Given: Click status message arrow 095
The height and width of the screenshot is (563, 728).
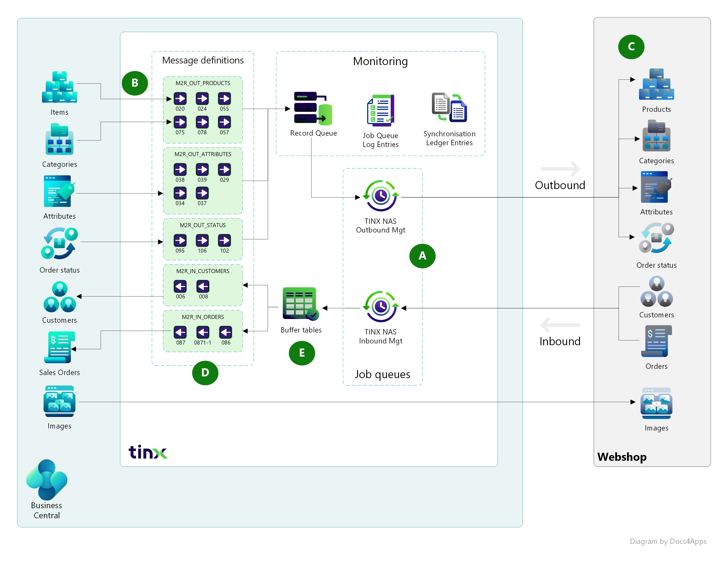Looking at the screenshot, I should click(180, 241).
